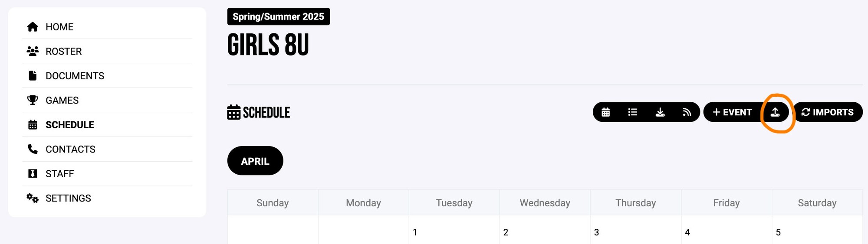Open the Imports button
This screenshot has width=868, height=244.
click(x=828, y=112)
